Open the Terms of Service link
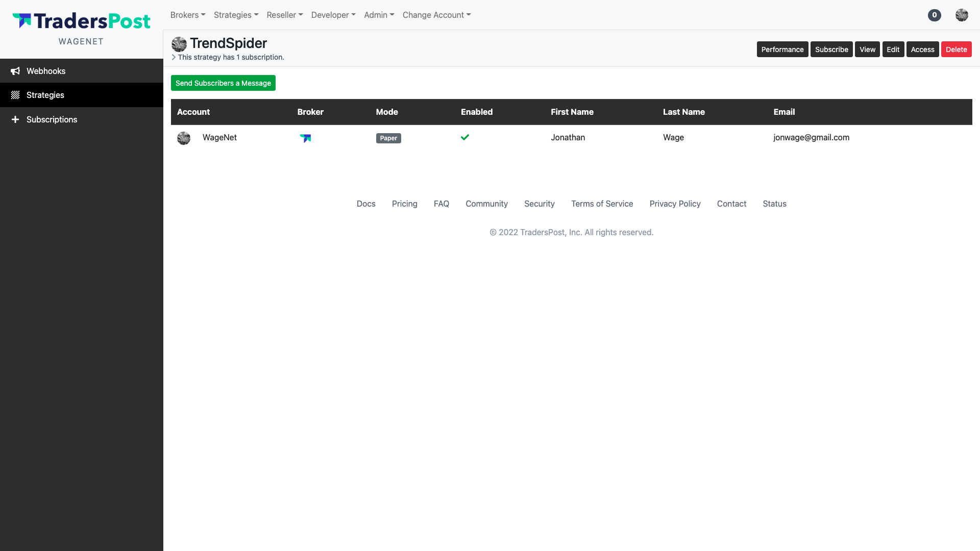 tap(602, 204)
